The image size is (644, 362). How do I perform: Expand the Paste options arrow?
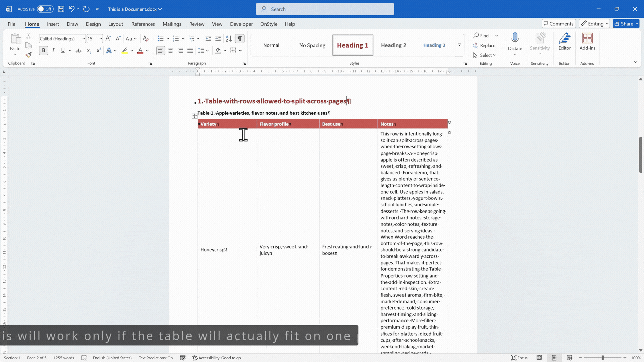(15, 55)
